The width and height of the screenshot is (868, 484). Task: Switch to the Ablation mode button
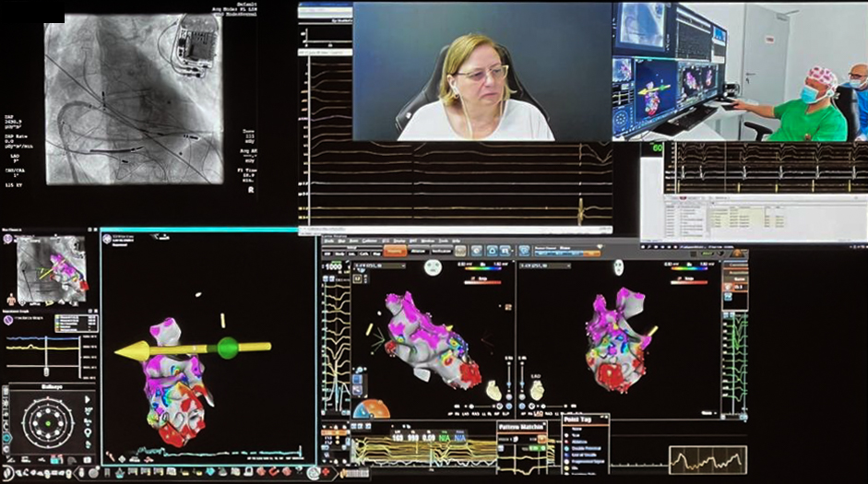click(419, 251)
